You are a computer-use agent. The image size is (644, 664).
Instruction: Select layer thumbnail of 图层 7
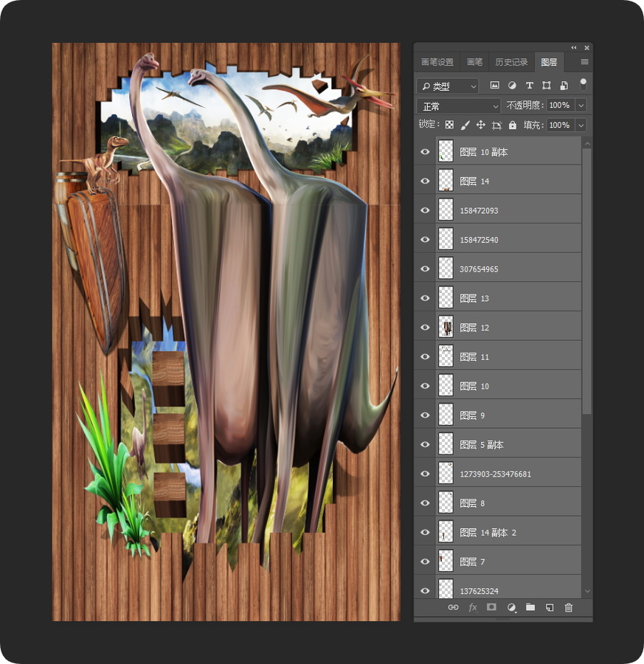tap(446, 561)
